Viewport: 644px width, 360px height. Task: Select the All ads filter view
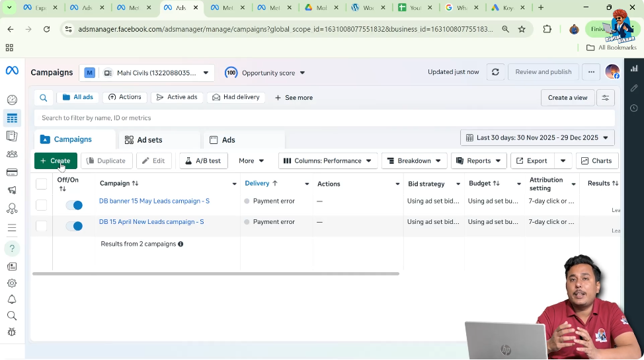[x=77, y=97]
